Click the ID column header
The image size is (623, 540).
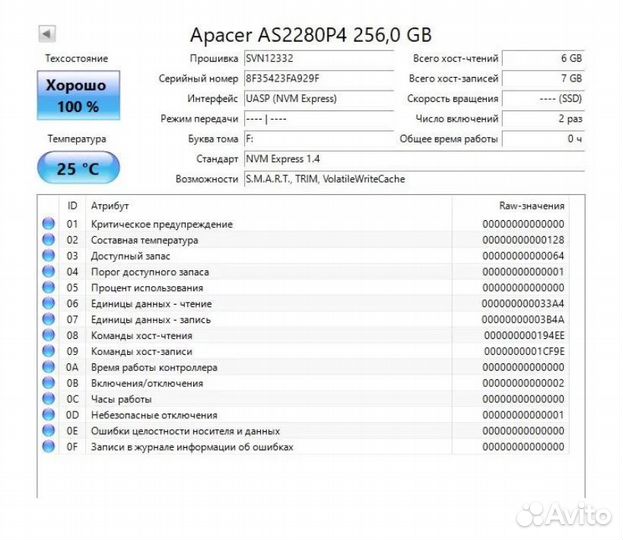tap(72, 206)
